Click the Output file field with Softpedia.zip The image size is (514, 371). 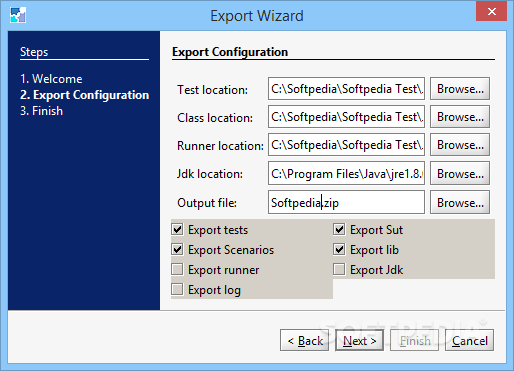[346, 202]
